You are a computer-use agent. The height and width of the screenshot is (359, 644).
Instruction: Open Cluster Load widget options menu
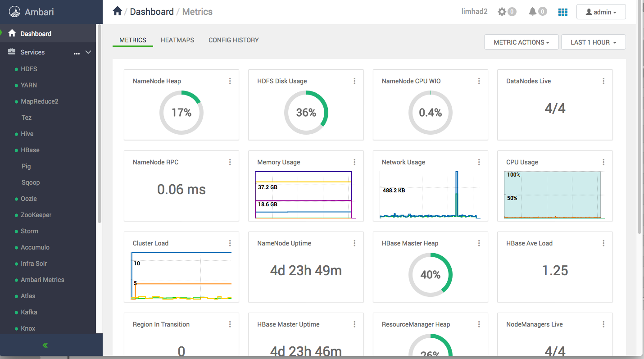coord(230,243)
